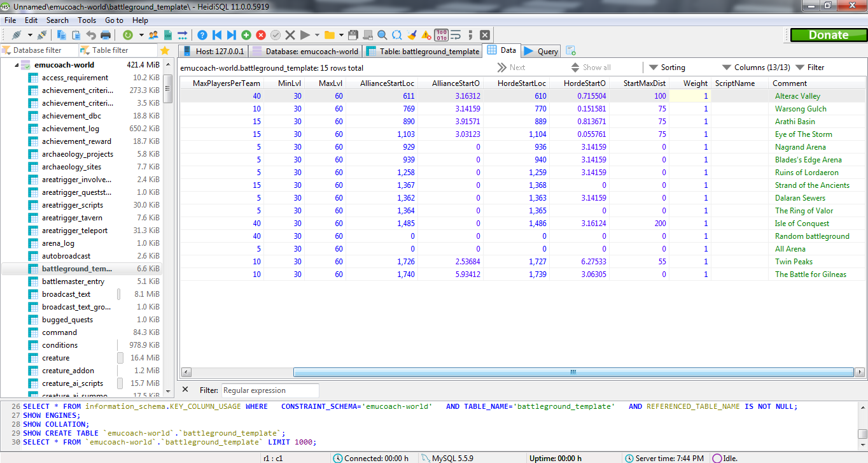Switch to Table: battleground_template tab
The image size is (868, 463).
point(423,51)
